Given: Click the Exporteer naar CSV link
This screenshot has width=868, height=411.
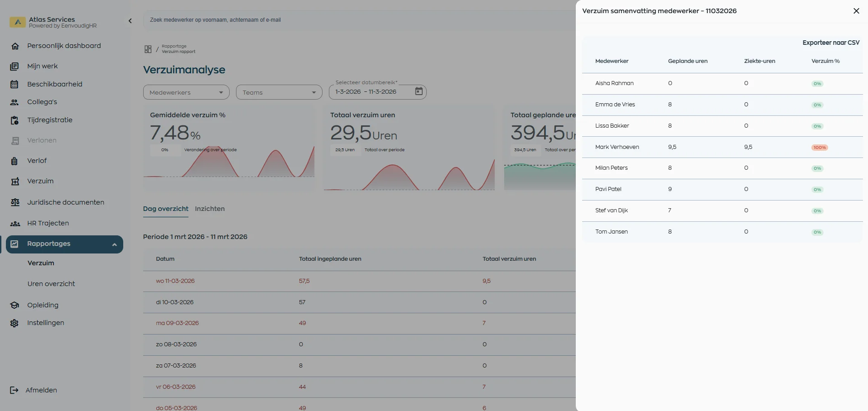Looking at the screenshot, I should coord(831,42).
